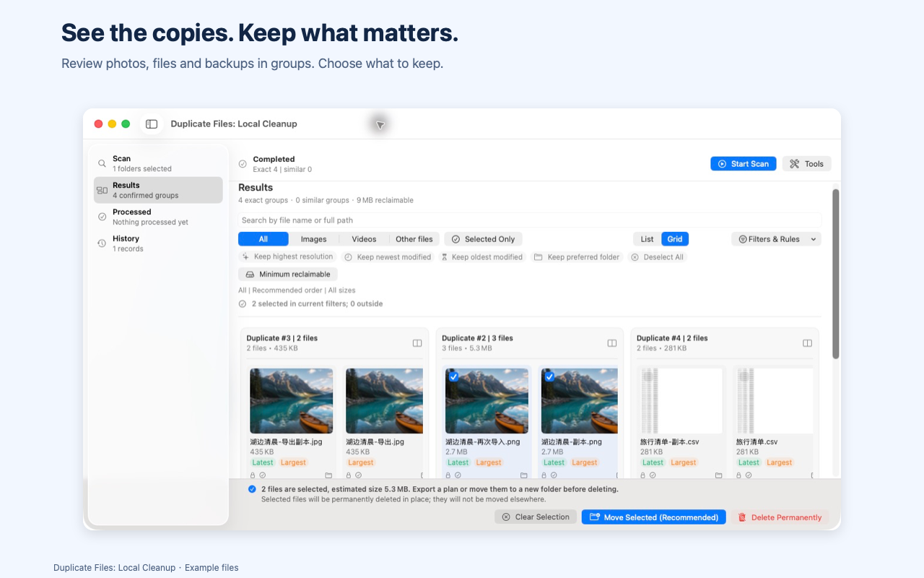Click lock icon under 湖边清晨-导出副本.jpg
924x578 pixels.
(x=253, y=475)
